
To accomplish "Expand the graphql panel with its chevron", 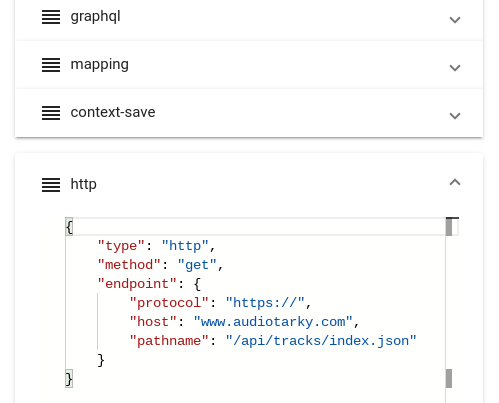I will [x=455, y=20].
